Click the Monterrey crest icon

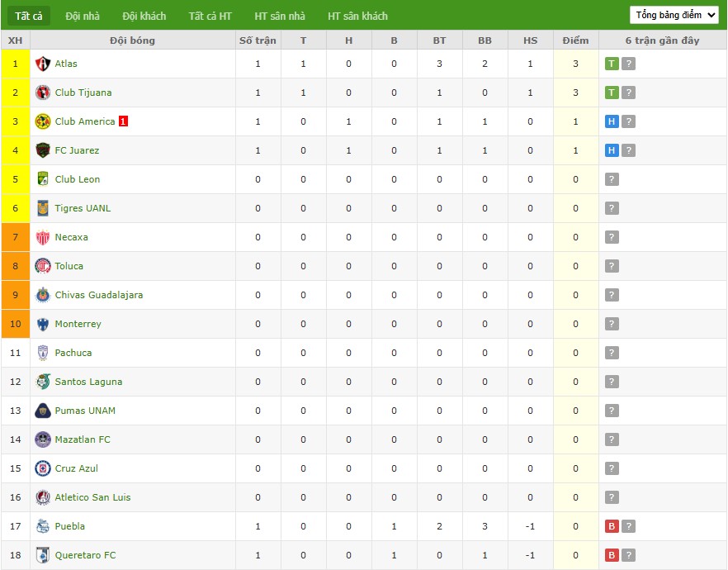tap(43, 324)
